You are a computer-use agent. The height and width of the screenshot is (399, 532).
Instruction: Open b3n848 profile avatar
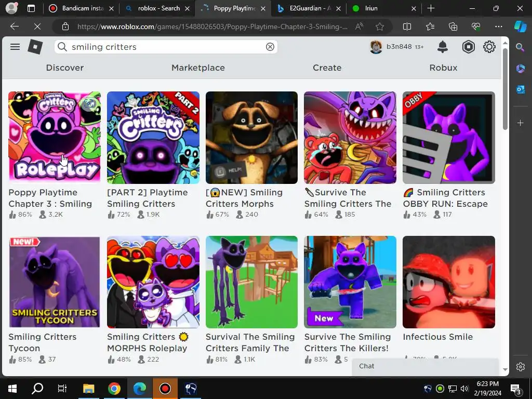coord(376,47)
